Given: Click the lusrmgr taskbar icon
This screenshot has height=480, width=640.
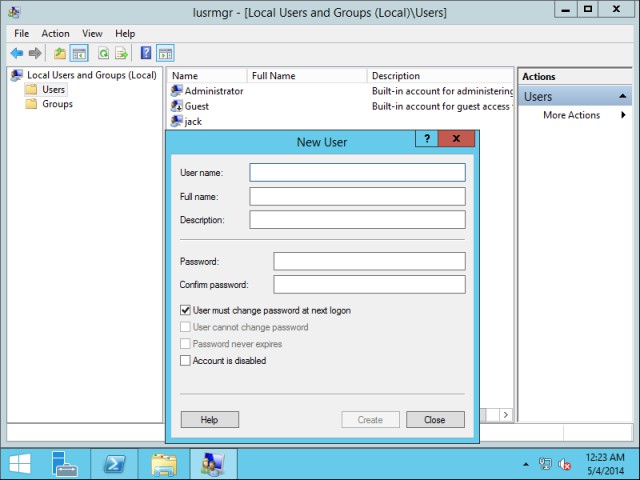Looking at the screenshot, I should (x=213, y=464).
